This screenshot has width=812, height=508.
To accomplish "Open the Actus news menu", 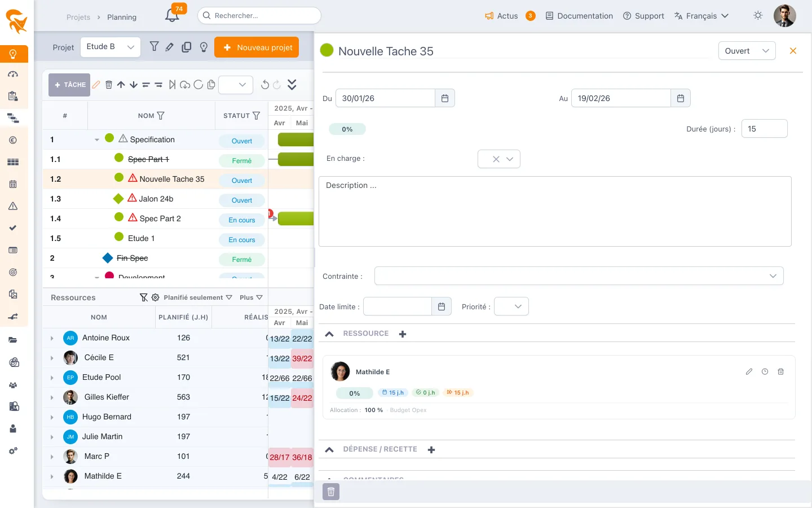I will point(501,16).
